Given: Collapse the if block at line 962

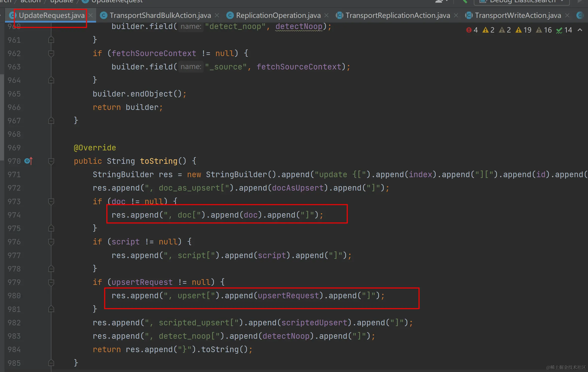Looking at the screenshot, I should [x=51, y=53].
